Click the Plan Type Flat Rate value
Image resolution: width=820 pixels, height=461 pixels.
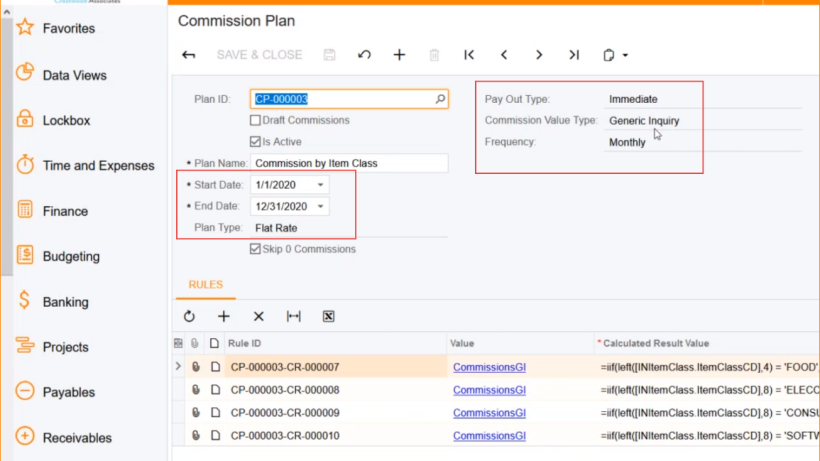276,228
